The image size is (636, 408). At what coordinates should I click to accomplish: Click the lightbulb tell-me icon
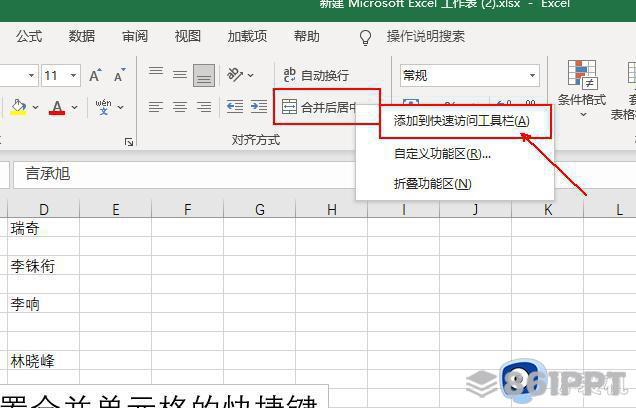tap(365, 37)
